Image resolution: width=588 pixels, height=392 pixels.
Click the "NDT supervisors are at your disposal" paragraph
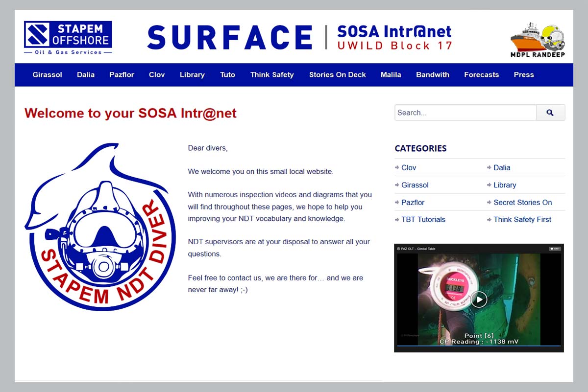tap(279, 248)
